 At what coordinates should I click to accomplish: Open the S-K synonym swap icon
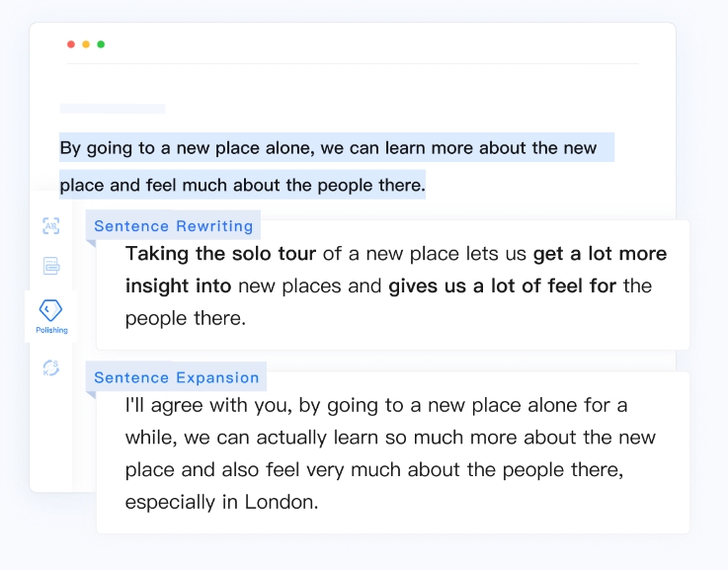coord(51,368)
